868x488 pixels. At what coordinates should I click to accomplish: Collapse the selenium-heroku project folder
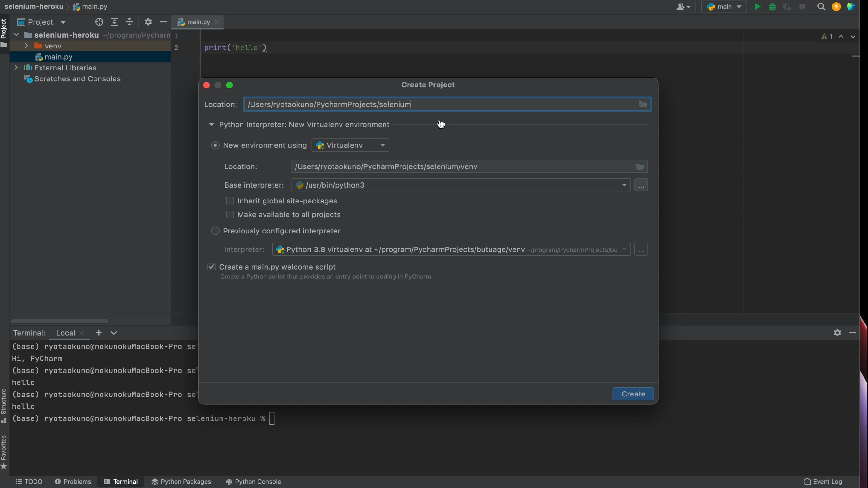coord(16,34)
